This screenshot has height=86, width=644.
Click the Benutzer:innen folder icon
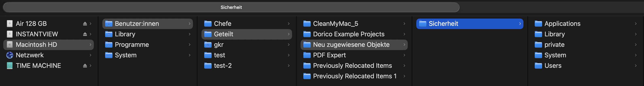(x=109, y=24)
